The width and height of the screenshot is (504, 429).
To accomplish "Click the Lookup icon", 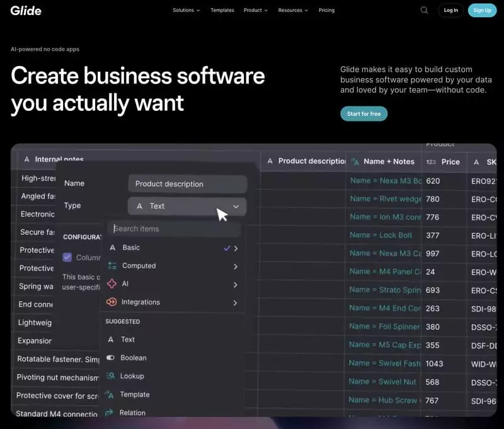I will (x=110, y=375).
